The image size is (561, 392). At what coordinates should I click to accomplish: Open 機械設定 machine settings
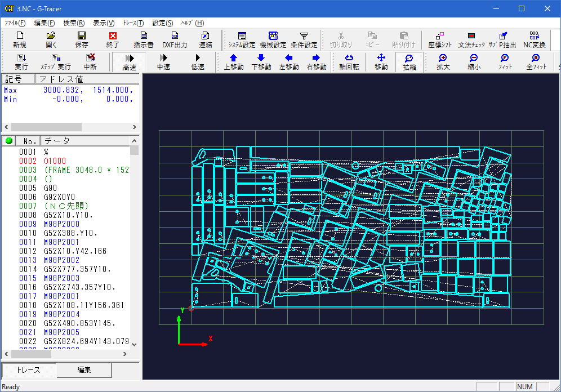click(273, 39)
